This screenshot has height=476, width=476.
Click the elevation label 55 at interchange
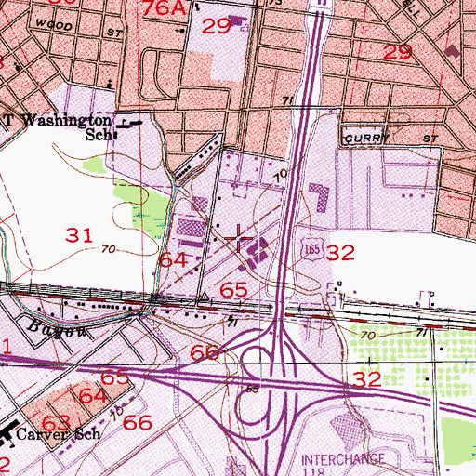click(253, 389)
